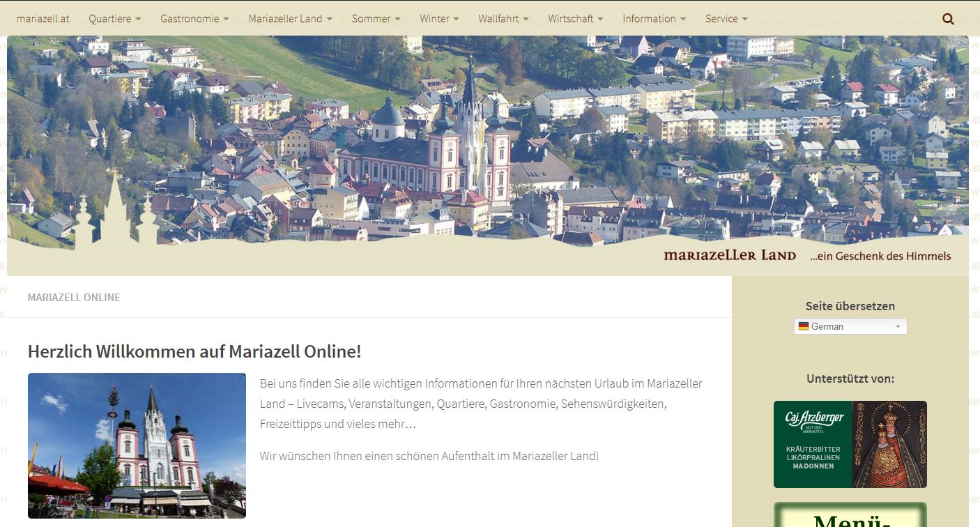Click the Herzlich Willkommen heading
Image resolution: width=980 pixels, height=527 pixels.
[x=194, y=351]
